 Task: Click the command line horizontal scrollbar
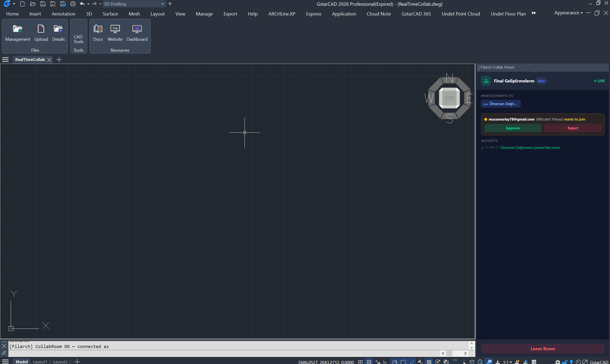tap(454, 353)
